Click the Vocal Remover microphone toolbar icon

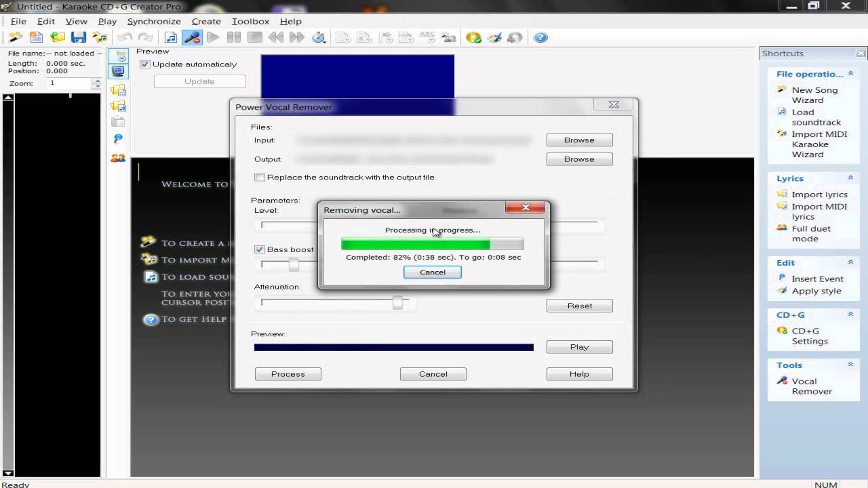[192, 37]
